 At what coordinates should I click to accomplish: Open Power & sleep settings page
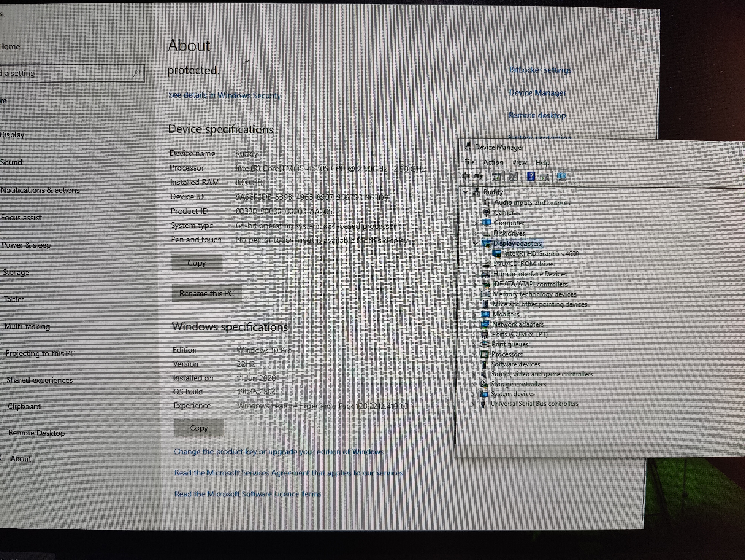(26, 245)
